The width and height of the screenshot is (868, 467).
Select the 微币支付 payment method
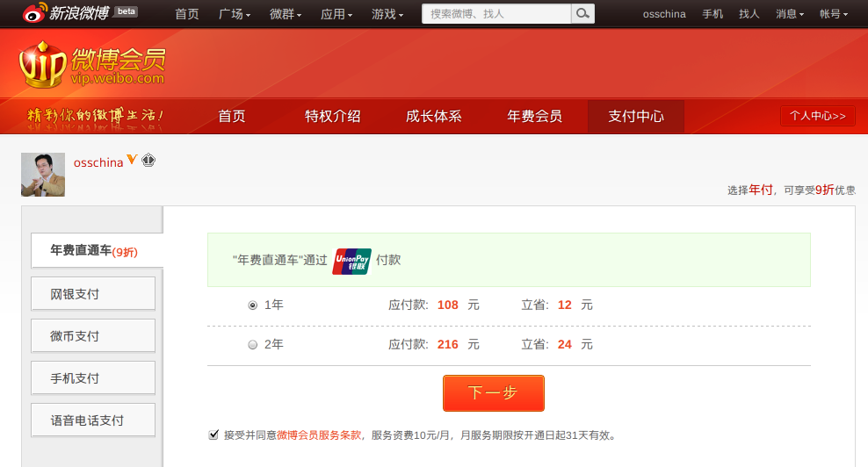point(93,336)
